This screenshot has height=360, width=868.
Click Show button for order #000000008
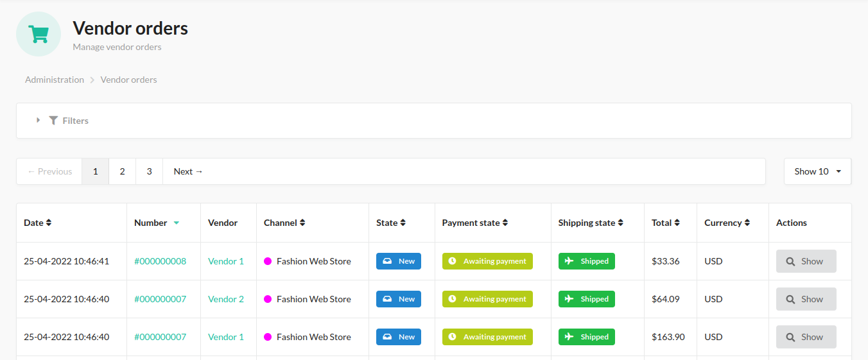(x=806, y=261)
